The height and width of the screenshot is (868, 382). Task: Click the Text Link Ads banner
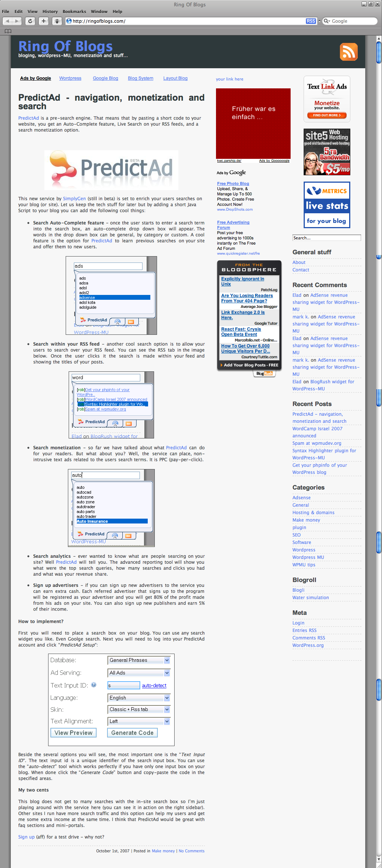pos(327,99)
